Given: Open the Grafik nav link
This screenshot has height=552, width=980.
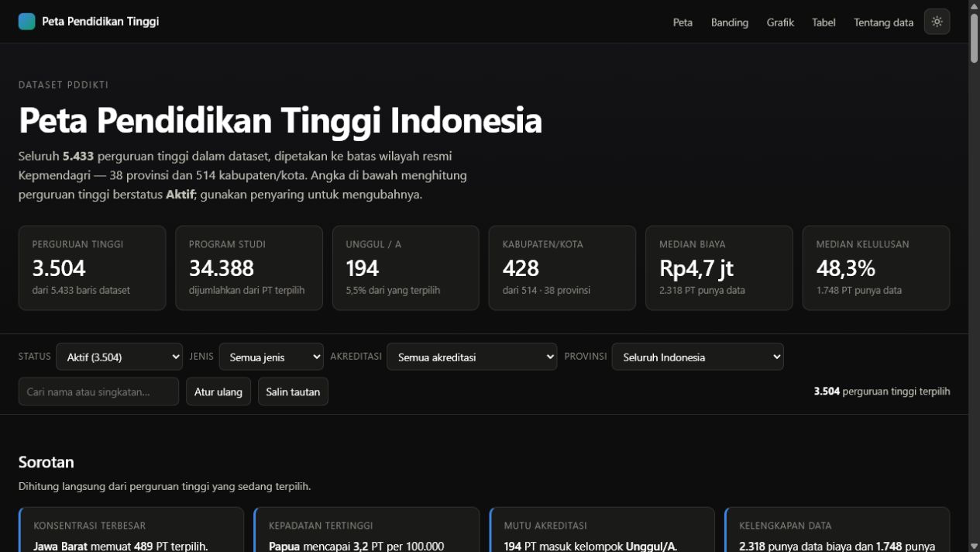Looking at the screenshot, I should click(x=780, y=22).
